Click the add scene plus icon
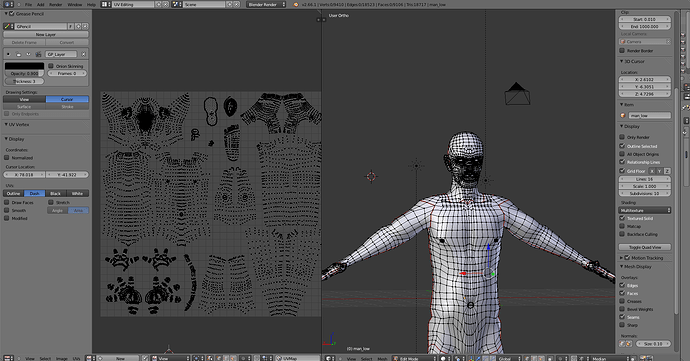The width and height of the screenshot is (690, 361). [x=229, y=4]
